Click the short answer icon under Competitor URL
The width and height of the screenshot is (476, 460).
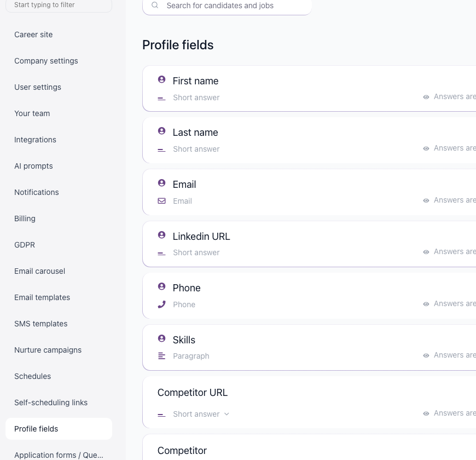click(161, 415)
